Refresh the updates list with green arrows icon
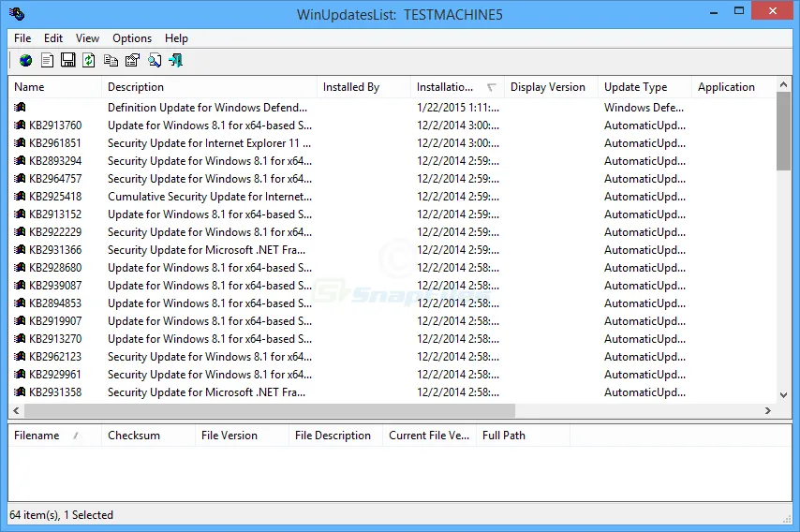Image resolution: width=800 pixels, height=532 pixels. pos(89,60)
